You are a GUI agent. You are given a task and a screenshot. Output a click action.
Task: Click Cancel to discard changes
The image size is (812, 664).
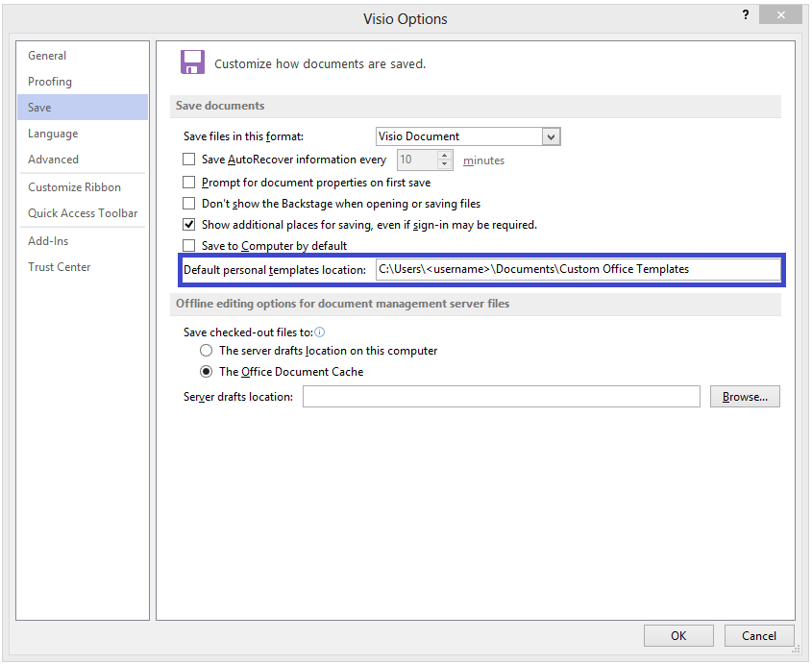(759, 635)
